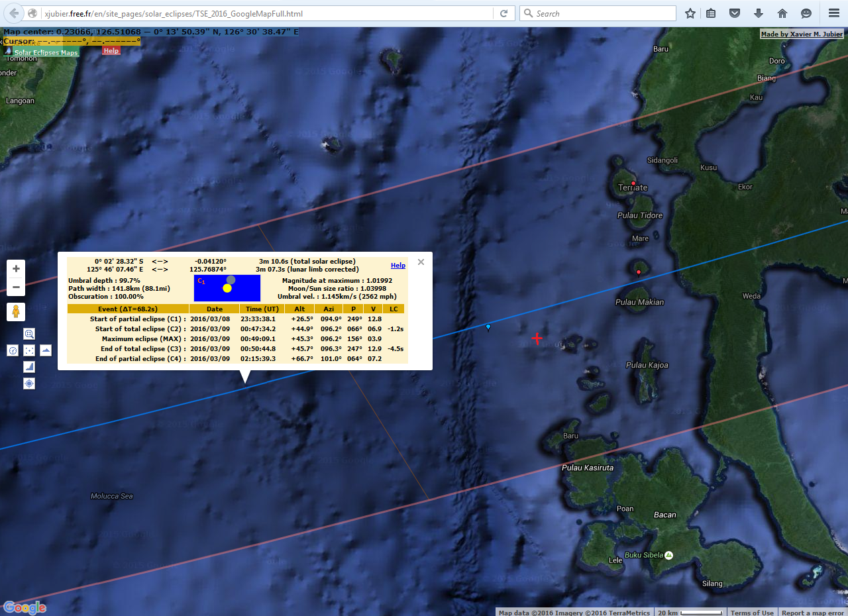
Task: Click the Buku Sibela mountain marker
Action: coord(668,555)
